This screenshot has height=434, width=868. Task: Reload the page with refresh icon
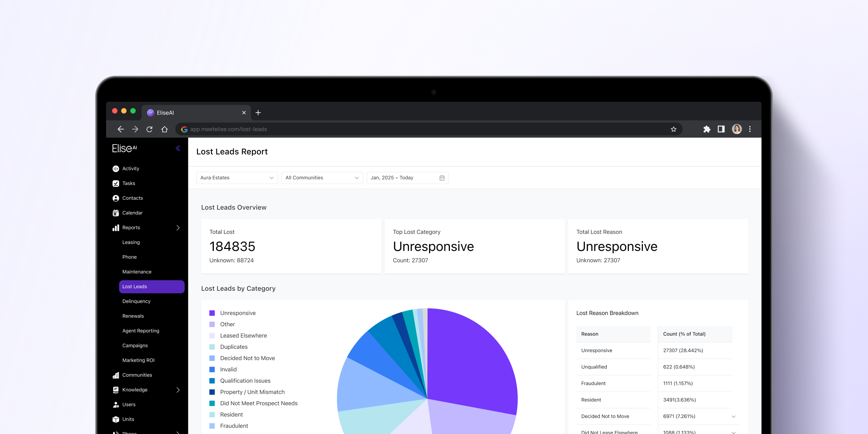(149, 129)
